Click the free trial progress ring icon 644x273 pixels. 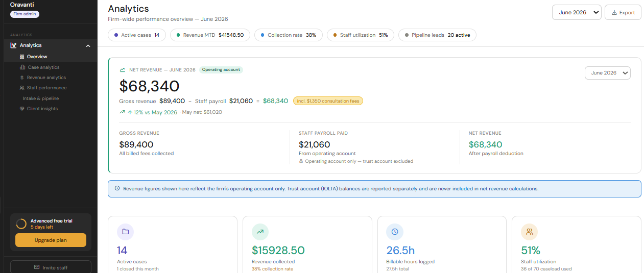[x=21, y=224]
